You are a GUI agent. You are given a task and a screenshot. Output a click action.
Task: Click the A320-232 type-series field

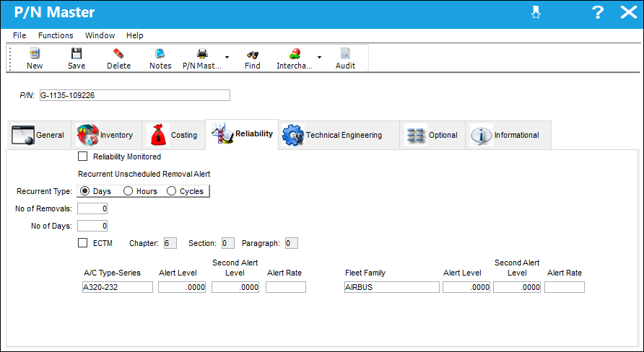coord(118,287)
